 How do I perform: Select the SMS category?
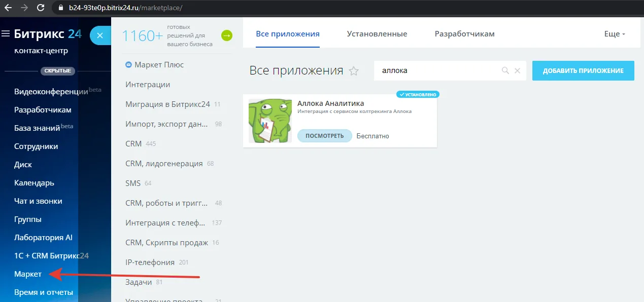(133, 183)
